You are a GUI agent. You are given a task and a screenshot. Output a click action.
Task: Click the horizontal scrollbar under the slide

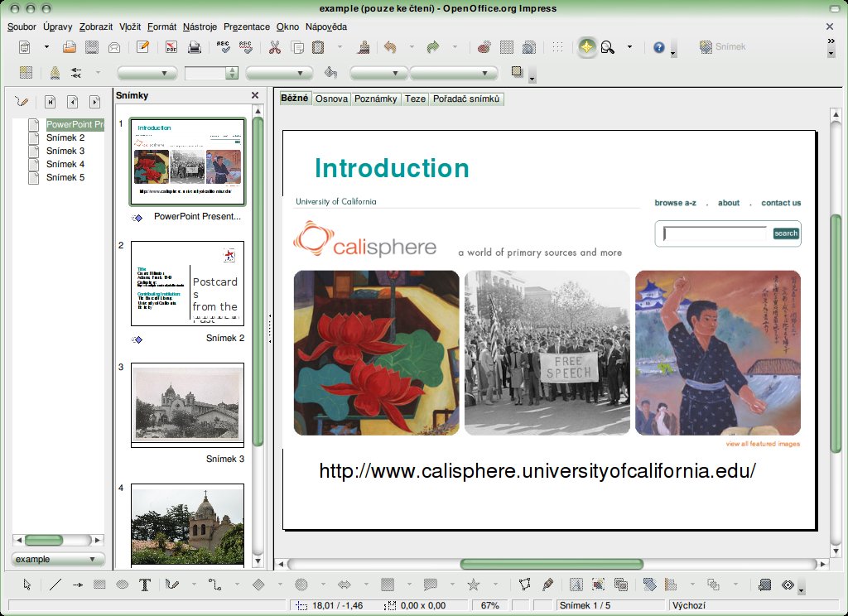click(x=552, y=564)
